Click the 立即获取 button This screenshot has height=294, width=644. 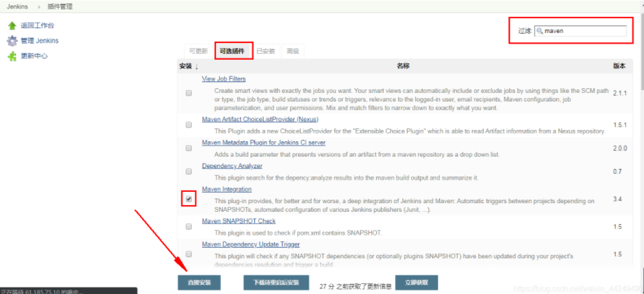417,283
